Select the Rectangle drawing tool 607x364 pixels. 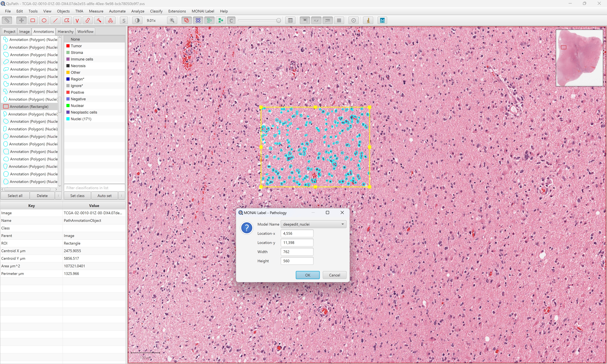(x=33, y=20)
